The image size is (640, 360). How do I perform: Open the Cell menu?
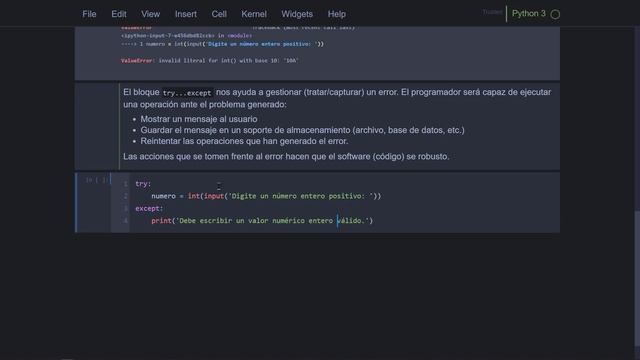pos(219,14)
